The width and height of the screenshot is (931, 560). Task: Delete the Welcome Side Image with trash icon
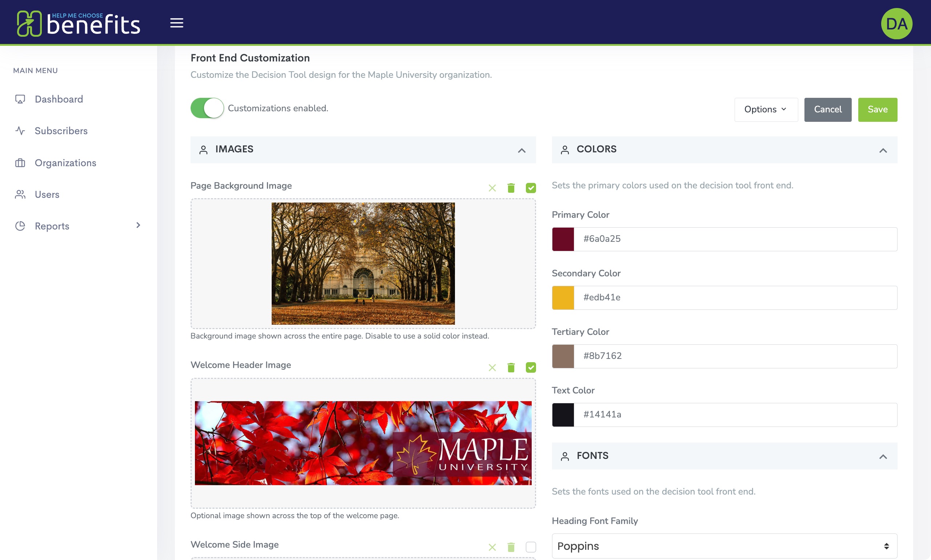click(x=511, y=547)
